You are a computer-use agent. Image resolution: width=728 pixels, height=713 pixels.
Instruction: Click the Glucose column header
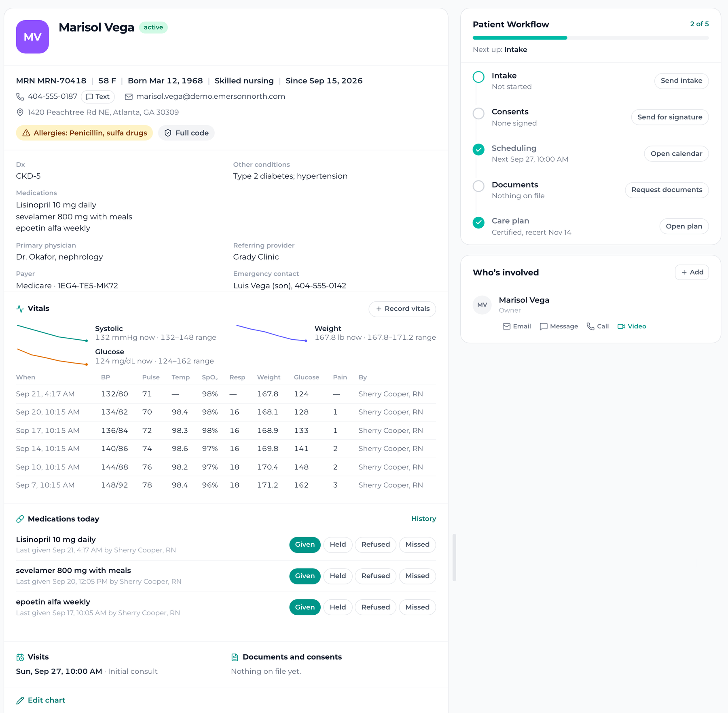click(306, 377)
